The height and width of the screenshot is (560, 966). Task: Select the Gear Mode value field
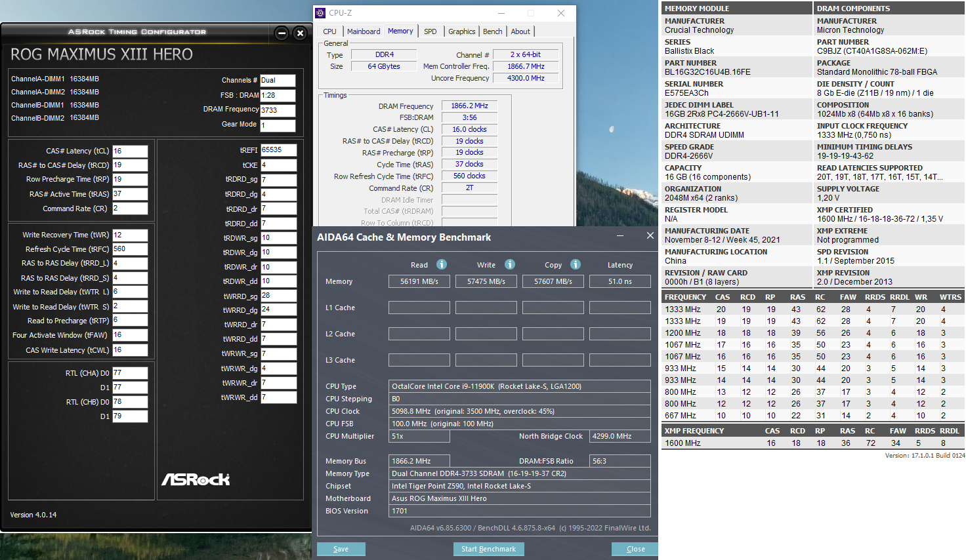tap(278, 125)
